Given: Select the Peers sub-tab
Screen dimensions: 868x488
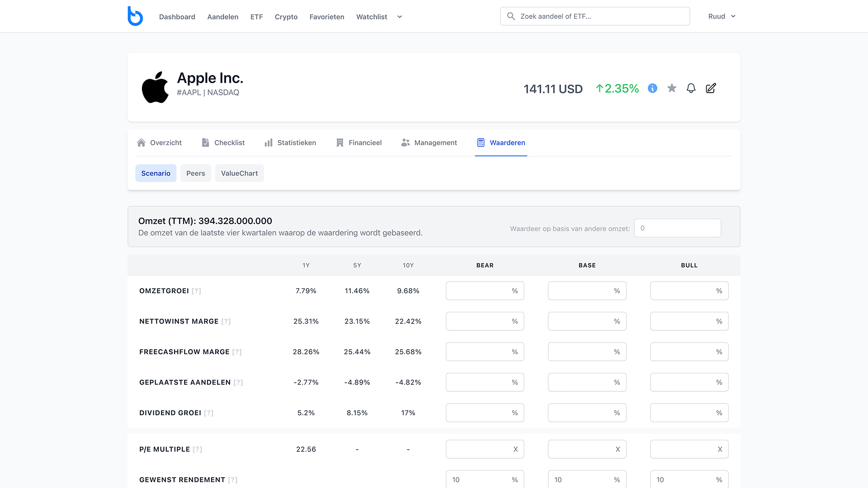Looking at the screenshot, I should (196, 174).
